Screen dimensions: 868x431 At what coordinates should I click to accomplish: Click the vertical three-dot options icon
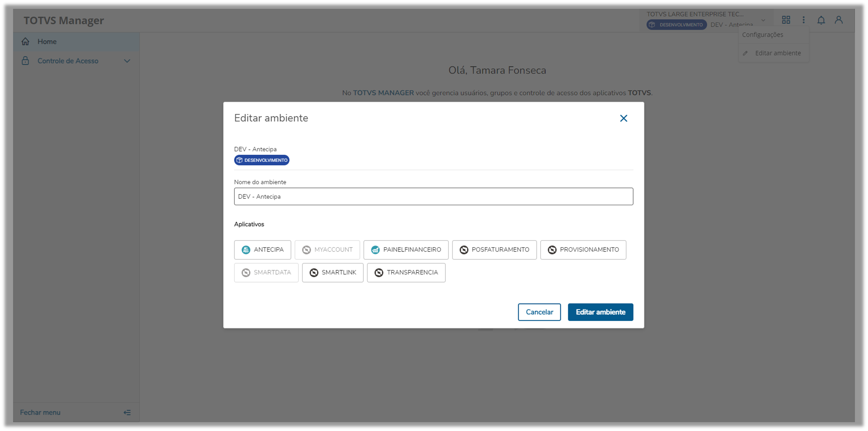804,20
